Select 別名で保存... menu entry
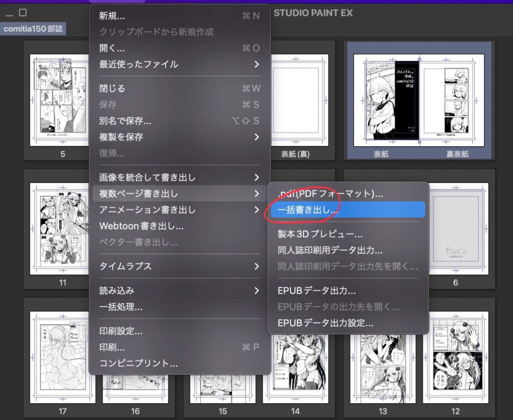The height and width of the screenshot is (420, 513). (x=180, y=121)
